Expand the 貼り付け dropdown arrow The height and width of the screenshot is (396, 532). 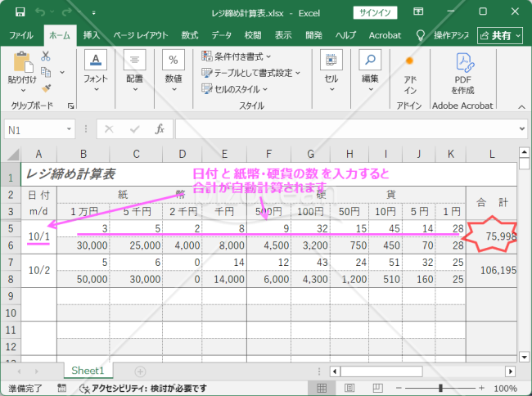pos(23,90)
